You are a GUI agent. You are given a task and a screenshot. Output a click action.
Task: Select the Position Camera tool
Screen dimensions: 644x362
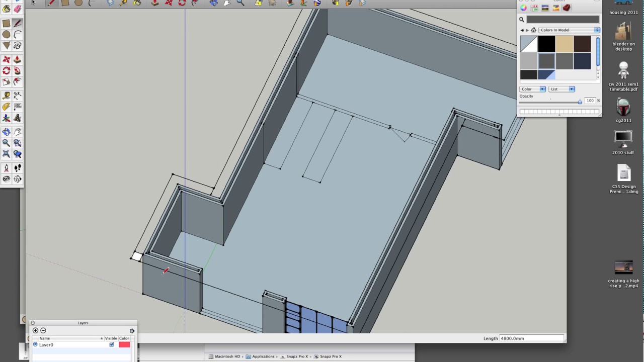[6, 167]
